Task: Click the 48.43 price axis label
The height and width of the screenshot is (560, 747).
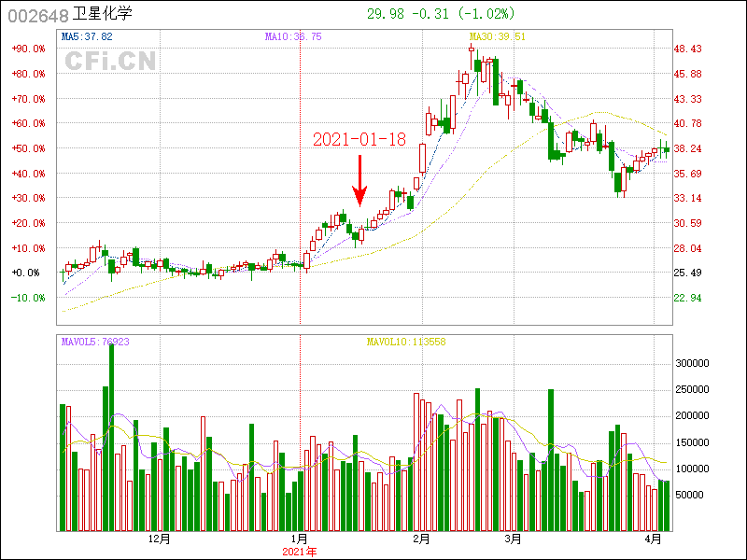Action: pyautogui.click(x=688, y=49)
